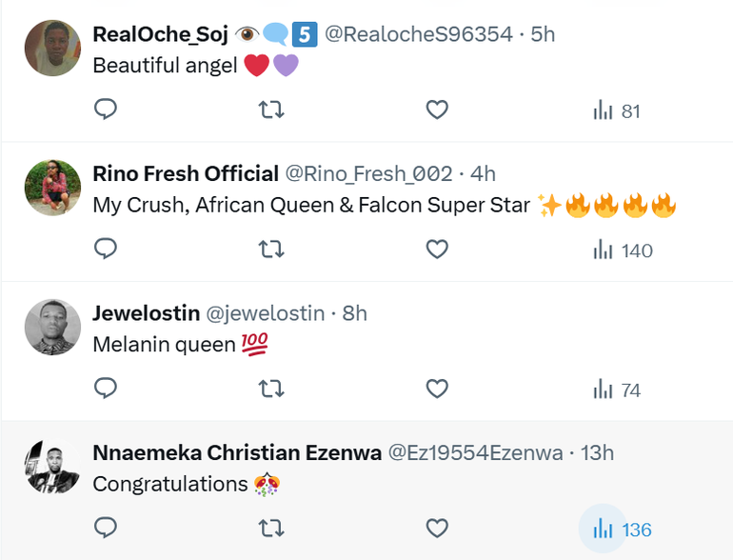Open view count showing 140
Viewport: 733px width, 560px height.
[622, 250]
